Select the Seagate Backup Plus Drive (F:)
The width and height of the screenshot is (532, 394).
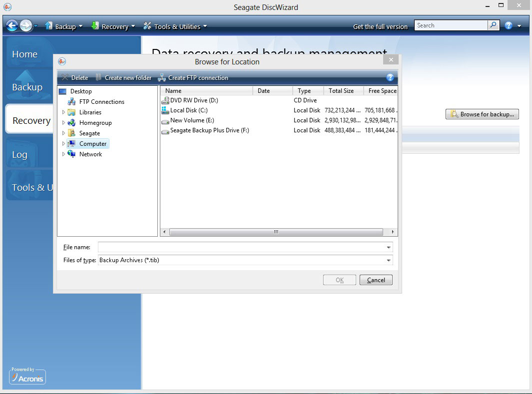pyautogui.click(x=209, y=130)
